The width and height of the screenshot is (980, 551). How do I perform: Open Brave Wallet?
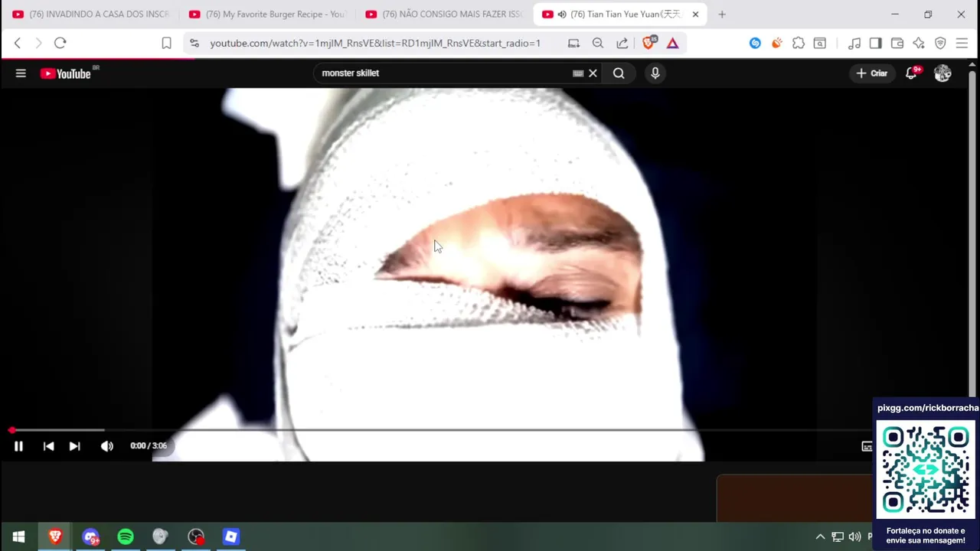tap(897, 44)
